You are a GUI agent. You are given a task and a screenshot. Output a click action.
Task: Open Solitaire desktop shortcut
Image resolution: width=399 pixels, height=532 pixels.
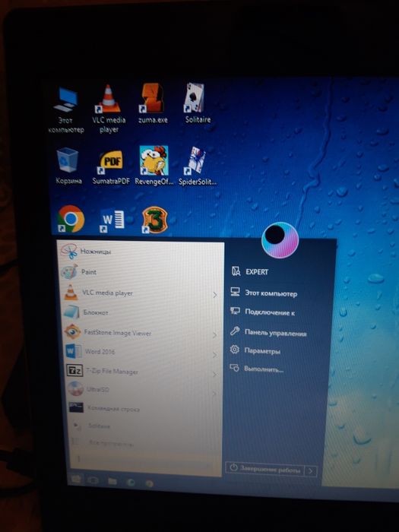click(198, 103)
